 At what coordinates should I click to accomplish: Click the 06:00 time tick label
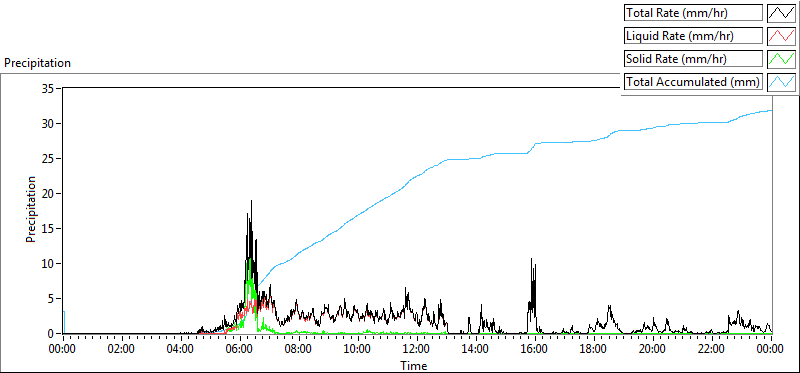pos(240,350)
